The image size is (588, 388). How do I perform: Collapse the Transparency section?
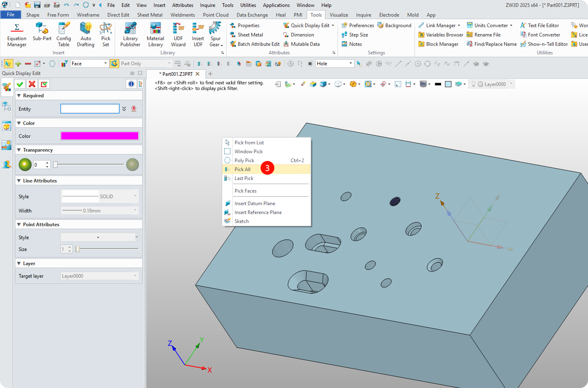[19, 150]
